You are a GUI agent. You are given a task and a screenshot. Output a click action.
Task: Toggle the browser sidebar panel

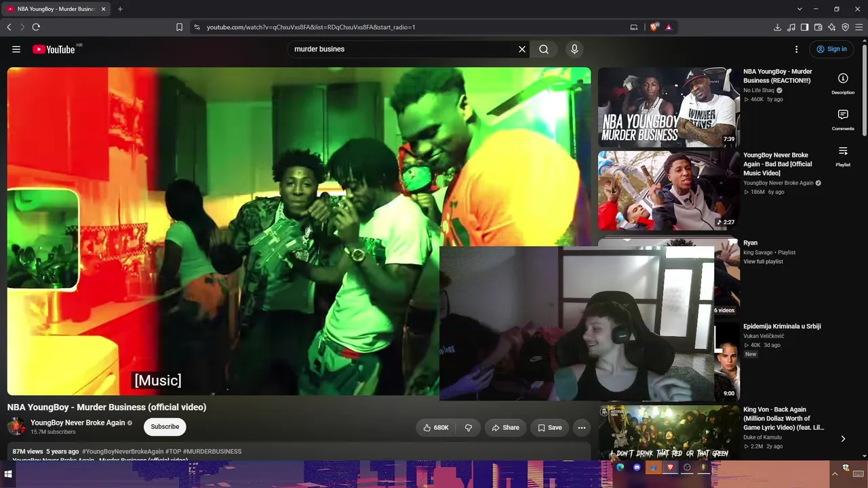[804, 27]
